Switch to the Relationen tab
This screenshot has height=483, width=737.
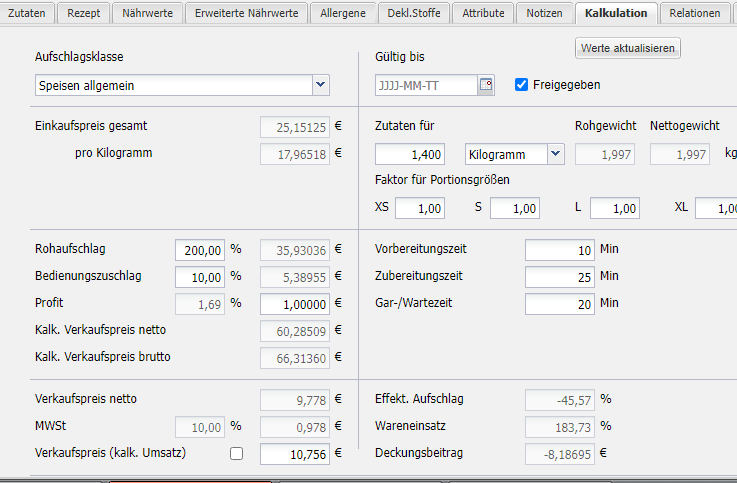696,13
